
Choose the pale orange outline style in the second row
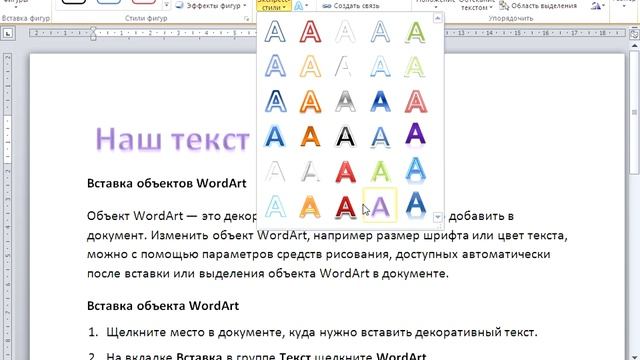(x=310, y=66)
